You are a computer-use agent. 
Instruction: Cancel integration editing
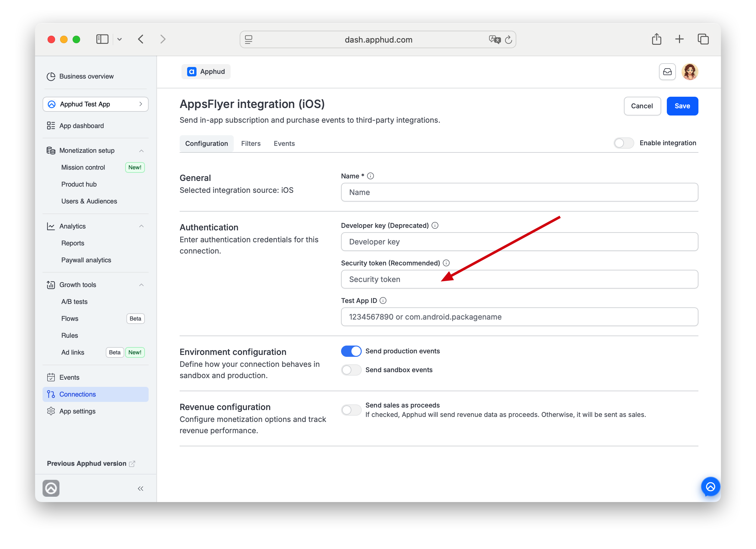[642, 106]
